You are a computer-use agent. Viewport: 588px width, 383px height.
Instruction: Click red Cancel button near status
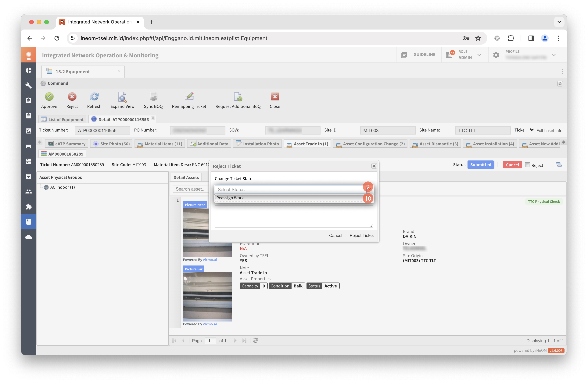512,165
